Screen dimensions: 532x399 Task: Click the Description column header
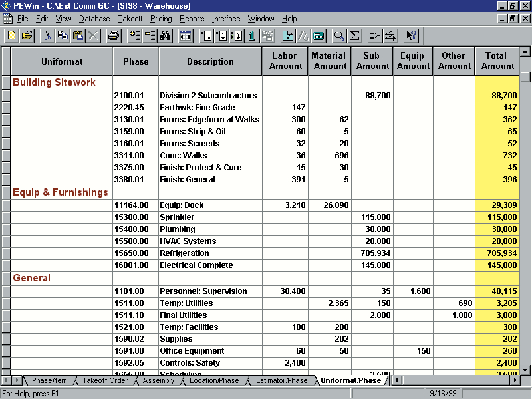click(x=210, y=61)
